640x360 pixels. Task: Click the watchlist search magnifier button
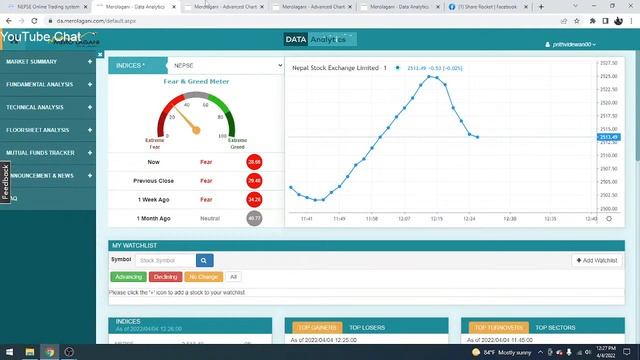[204, 260]
